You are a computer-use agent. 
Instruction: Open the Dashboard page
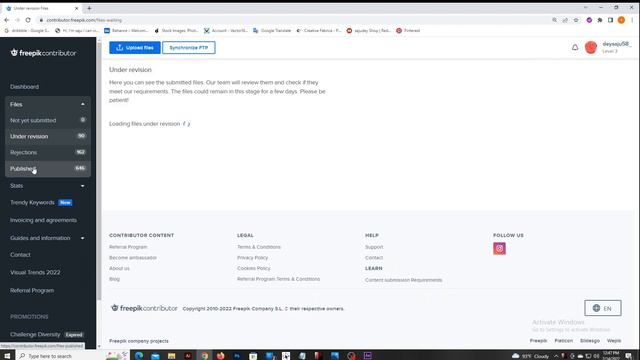24,87
